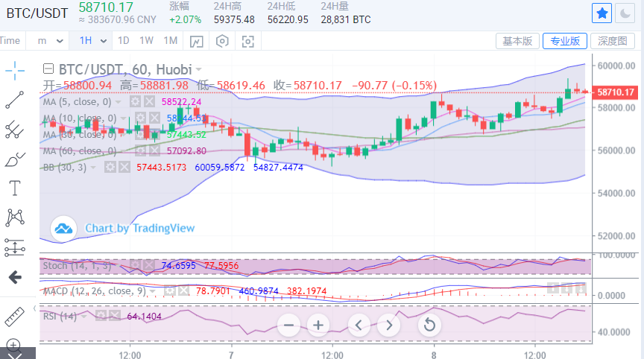Remove the Stoch indicator
The height and width of the screenshot is (359, 644).
coord(150,265)
